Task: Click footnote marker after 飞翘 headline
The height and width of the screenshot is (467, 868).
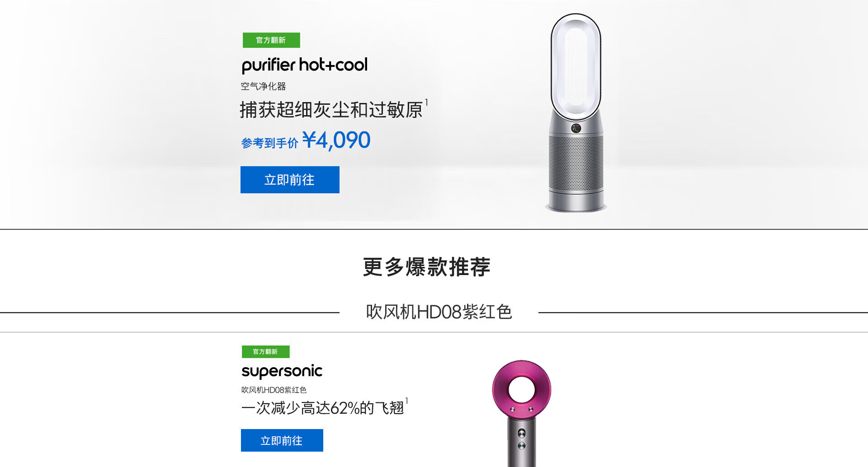Action: click(407, 401)
